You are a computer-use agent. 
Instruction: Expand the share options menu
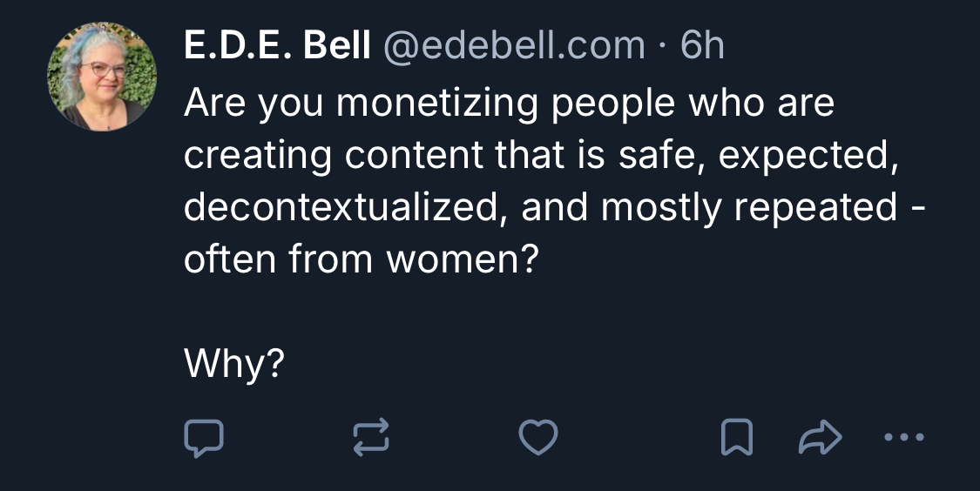point(820,437)
